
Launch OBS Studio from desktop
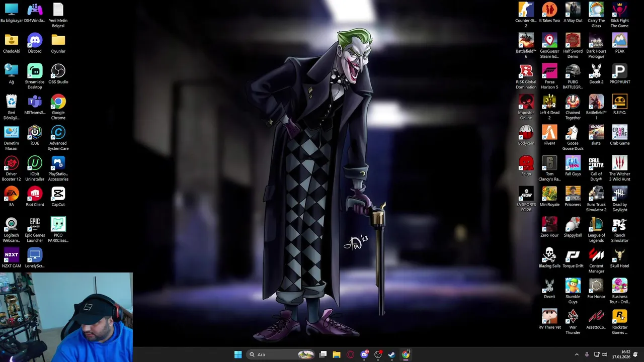(58, 74)
